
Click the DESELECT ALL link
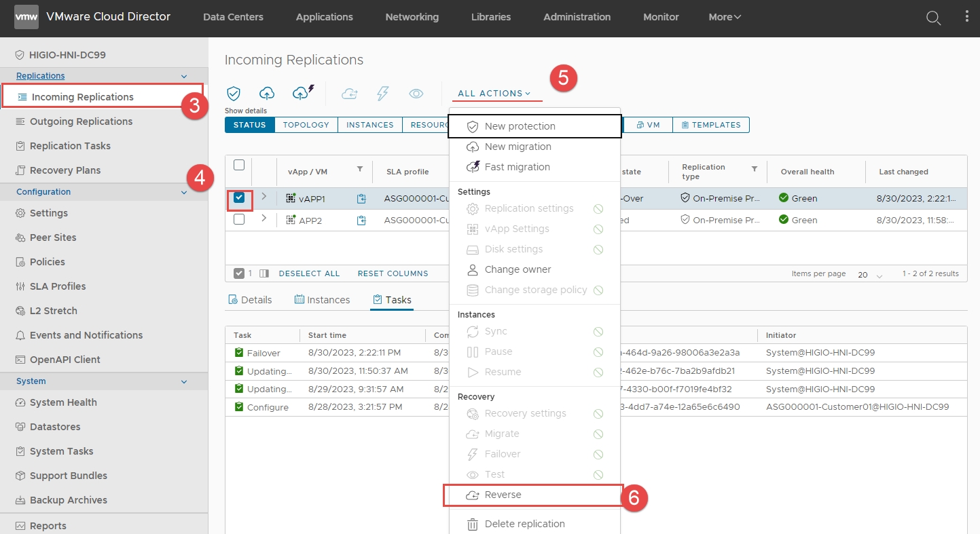pyautogui.click(x=309, y=273)
